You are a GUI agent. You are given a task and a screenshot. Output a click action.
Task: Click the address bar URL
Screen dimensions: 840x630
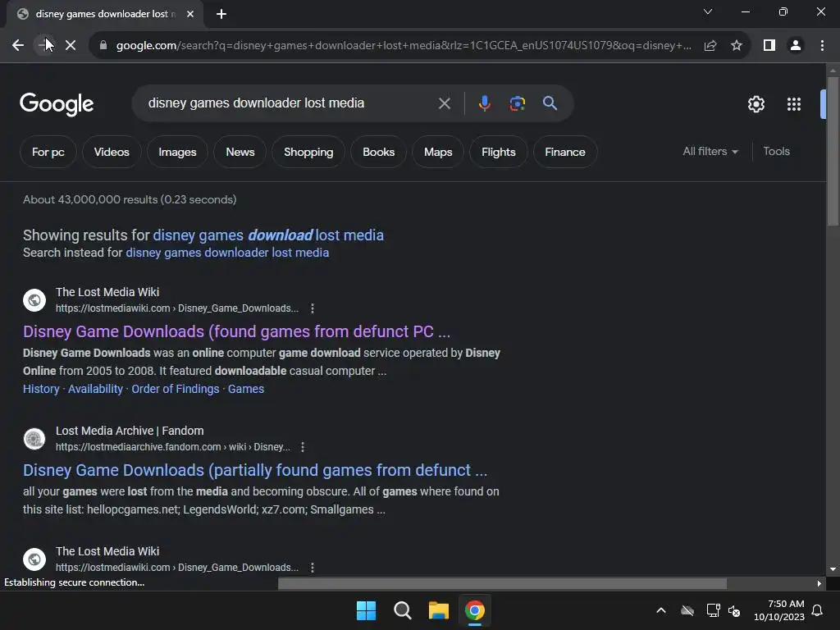click(404, 46)
